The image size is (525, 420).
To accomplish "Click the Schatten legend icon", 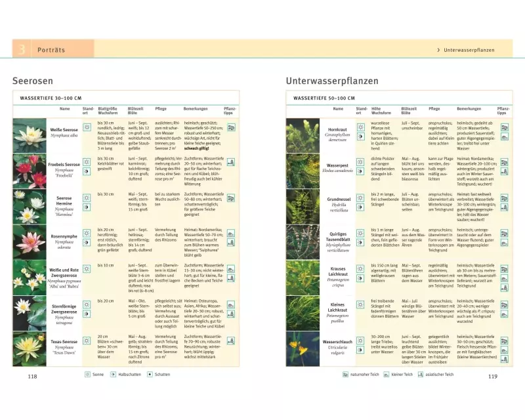I will [x=150, y=374].
